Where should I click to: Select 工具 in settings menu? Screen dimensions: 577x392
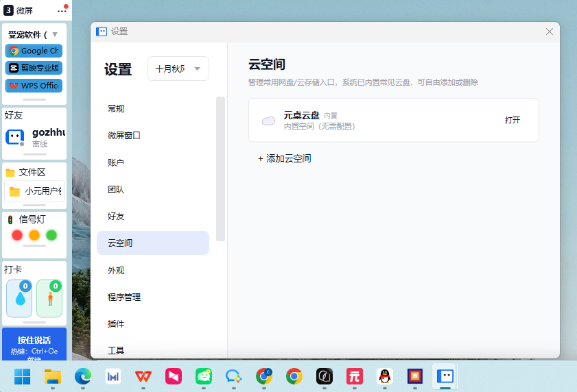pyautogui.click(x=153, y=351)
